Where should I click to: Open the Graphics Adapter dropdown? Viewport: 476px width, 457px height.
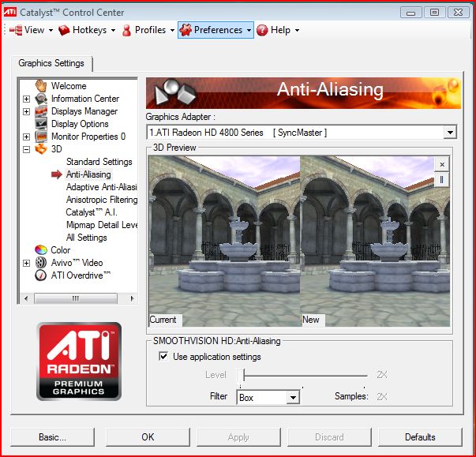point(450,133)
